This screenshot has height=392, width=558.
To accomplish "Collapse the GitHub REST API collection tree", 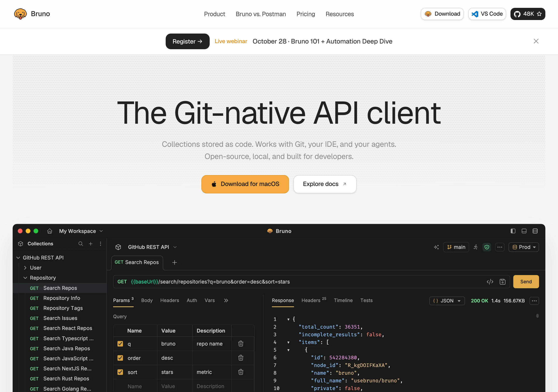I will pos(18,257).
